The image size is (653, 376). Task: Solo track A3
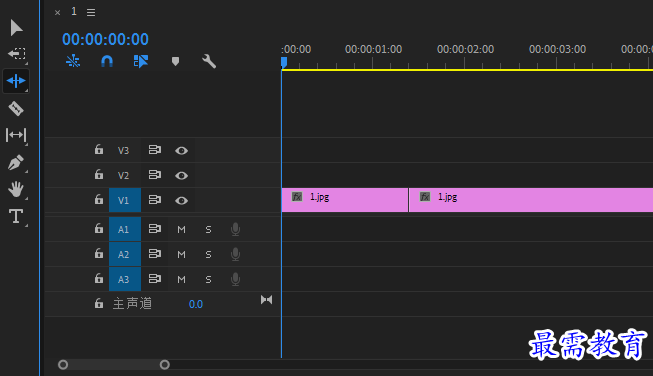click(208, 279)
